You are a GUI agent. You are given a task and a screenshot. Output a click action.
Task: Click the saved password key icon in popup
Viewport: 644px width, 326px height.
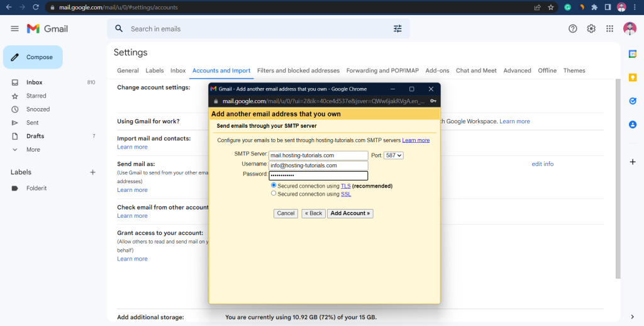click(x=433, y=101)
